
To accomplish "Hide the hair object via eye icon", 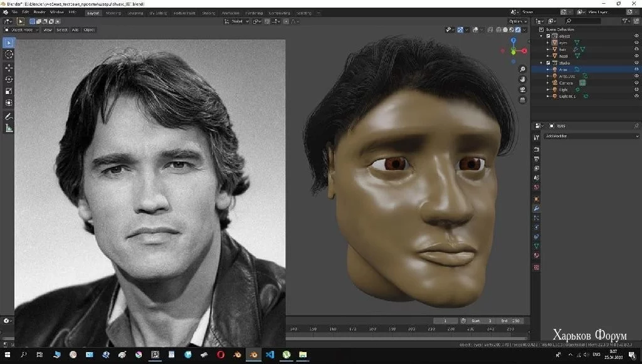I will point(636,49).
